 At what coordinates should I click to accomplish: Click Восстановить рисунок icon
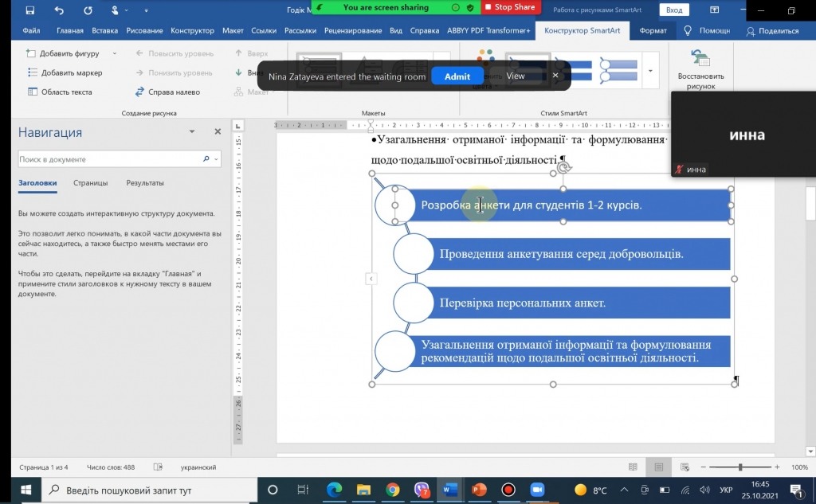[700, 58]
